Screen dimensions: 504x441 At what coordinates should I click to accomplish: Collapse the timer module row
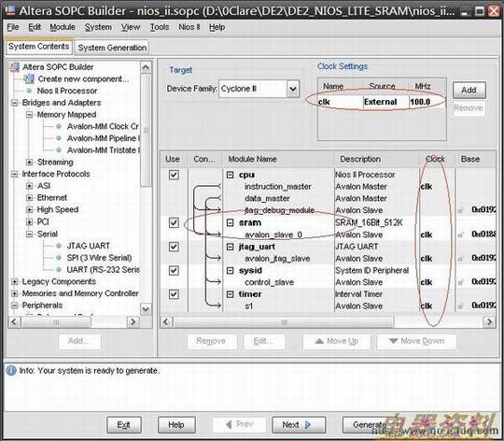pyautogui.click(x=231, y=294)
